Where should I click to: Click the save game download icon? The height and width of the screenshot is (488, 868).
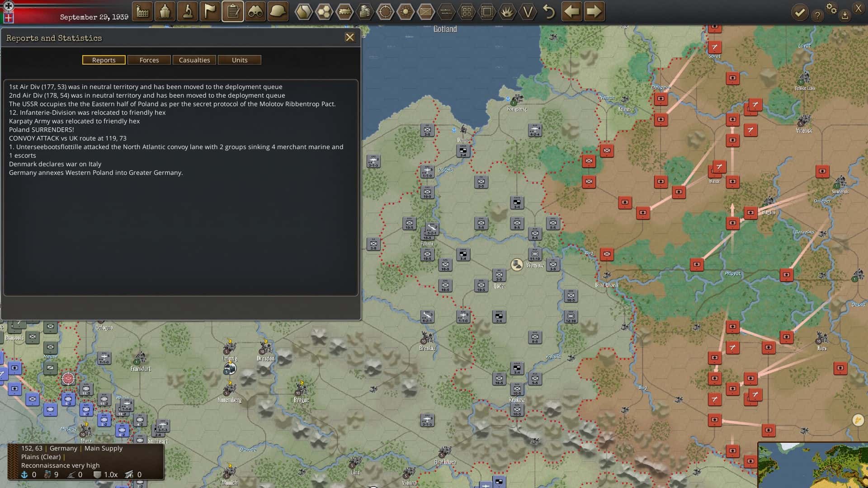coord(844,16)
